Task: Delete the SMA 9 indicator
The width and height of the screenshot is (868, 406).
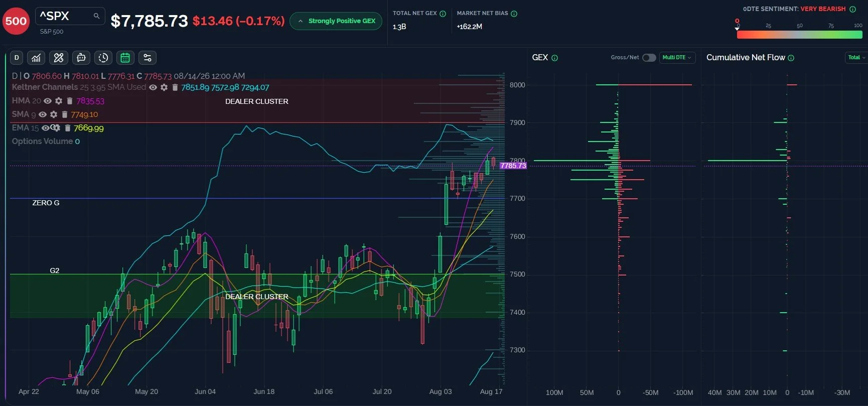Action: (64, 114)
